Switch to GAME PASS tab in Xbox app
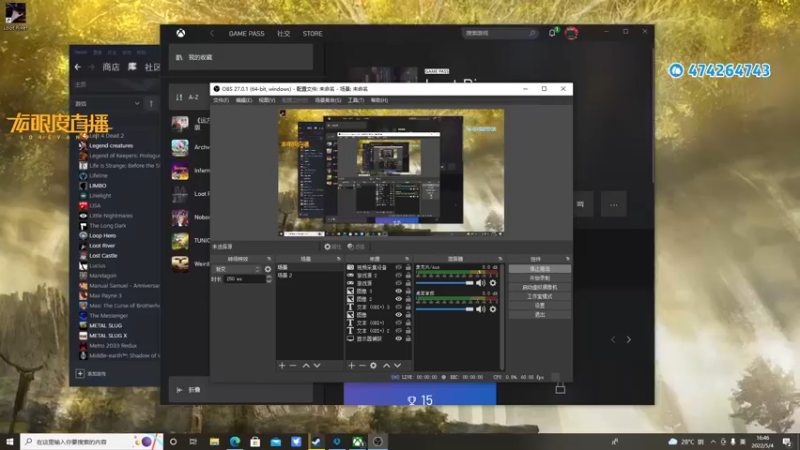Viewport: 800px width, 450px height. click(246, 34)
